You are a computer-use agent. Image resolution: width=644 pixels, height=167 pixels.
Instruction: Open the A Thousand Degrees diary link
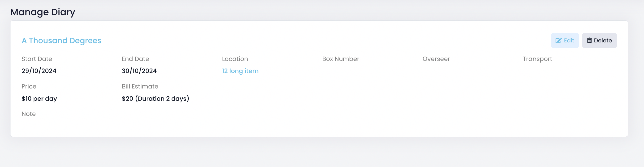tap(61, 41)
